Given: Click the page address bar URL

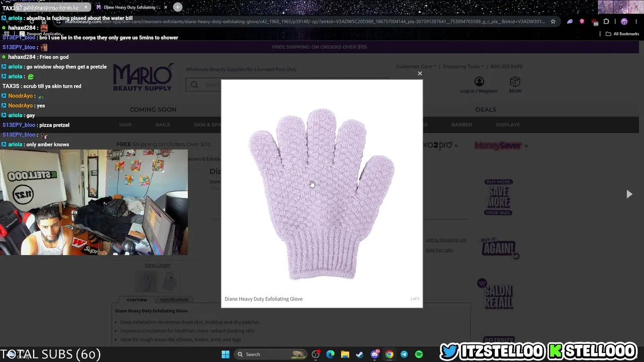Looking at the screenshot, I should pyautogui.click(x=305, y=22).
